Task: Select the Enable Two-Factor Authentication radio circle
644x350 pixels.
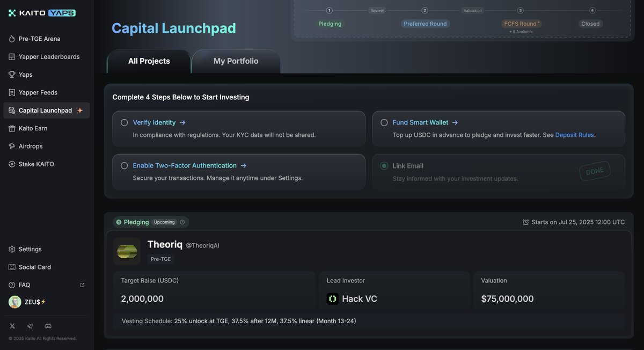Action: coord(125,165)
